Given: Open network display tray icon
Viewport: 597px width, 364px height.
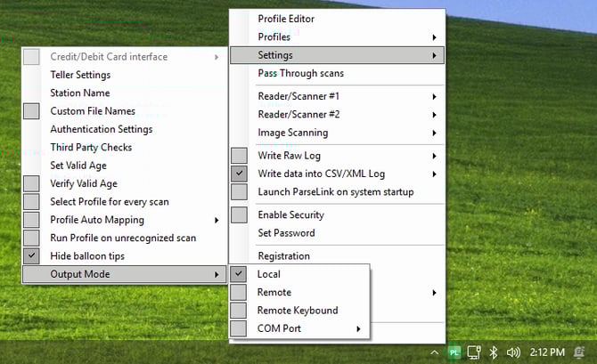Looking at the screenshot, I should [474, 352].
